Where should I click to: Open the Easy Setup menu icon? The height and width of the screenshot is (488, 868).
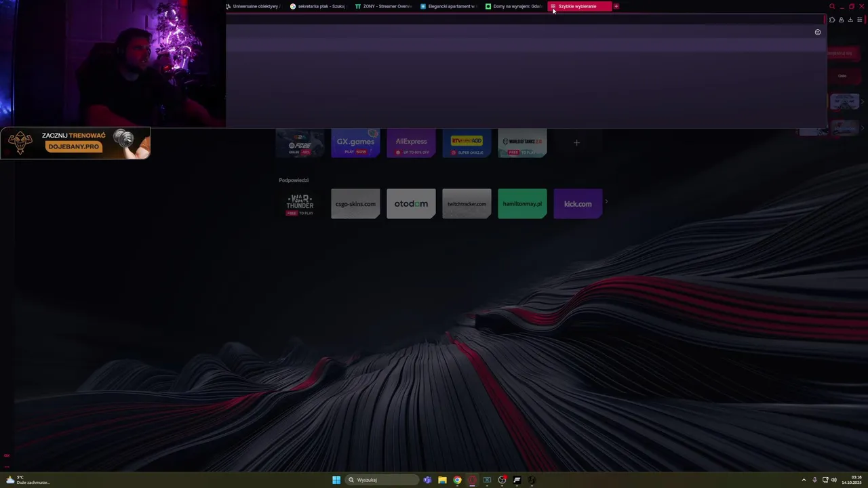tap(860, 20)
